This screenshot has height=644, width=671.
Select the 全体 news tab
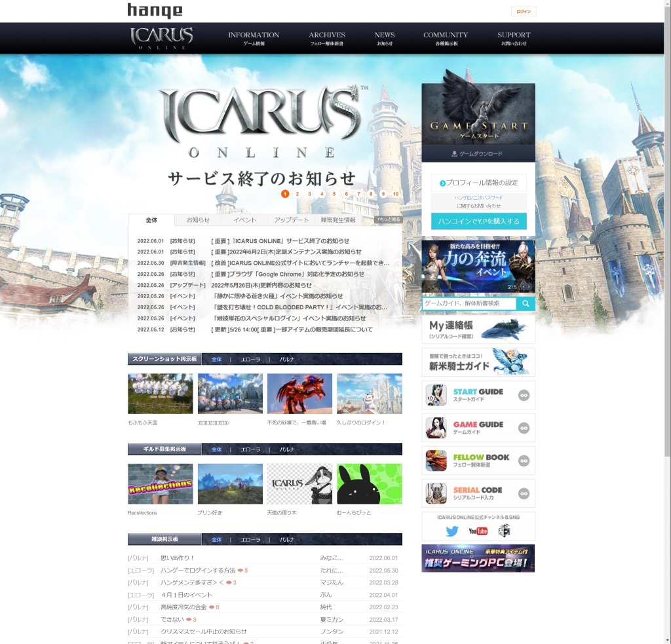tap(151, 220)
